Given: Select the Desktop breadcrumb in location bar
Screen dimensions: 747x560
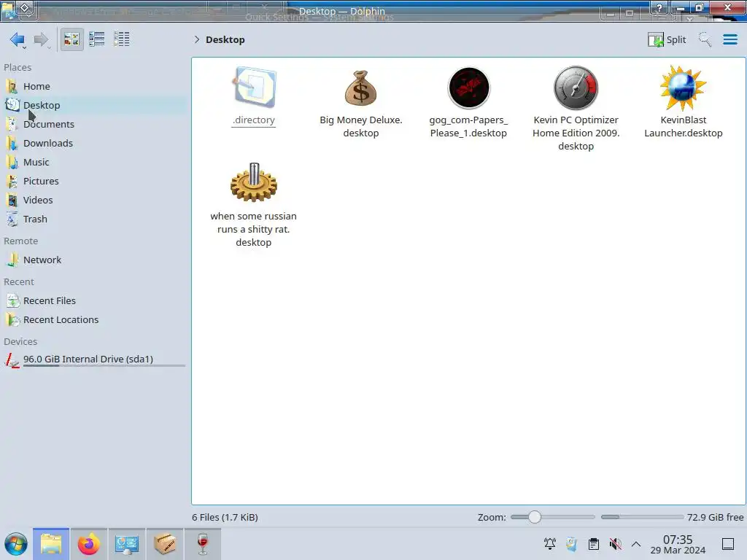Looking at the screenshot, I should (225, 39).
